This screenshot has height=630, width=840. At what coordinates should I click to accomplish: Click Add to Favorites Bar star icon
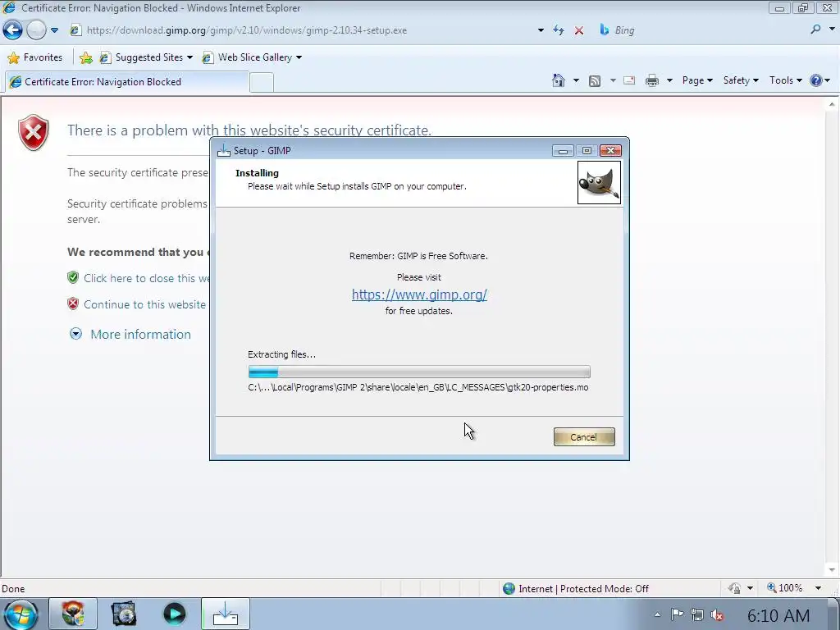tap(85, 57)
